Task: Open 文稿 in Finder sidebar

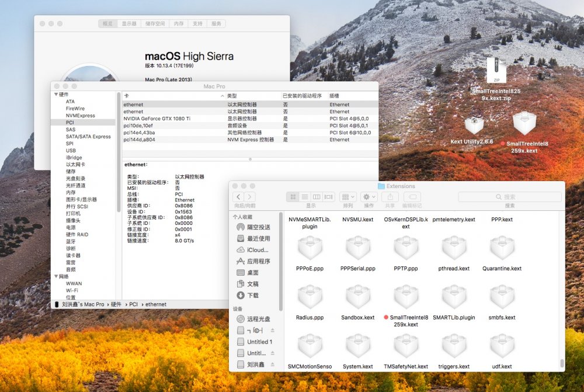Action: (x=248, y=284)
